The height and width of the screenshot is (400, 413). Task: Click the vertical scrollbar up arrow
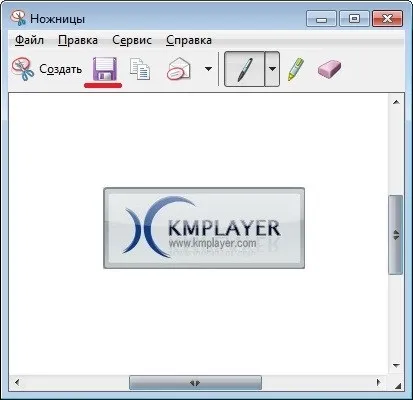[396, 102]
